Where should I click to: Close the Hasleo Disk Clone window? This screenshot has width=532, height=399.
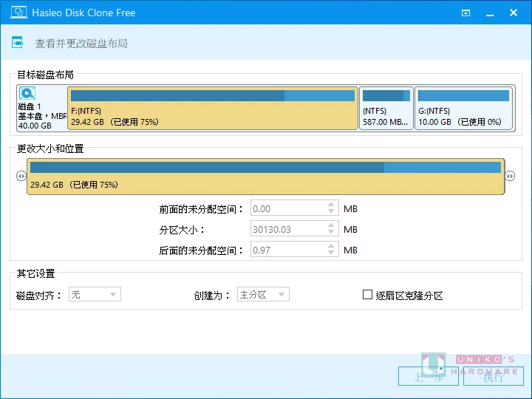[514, 13]
